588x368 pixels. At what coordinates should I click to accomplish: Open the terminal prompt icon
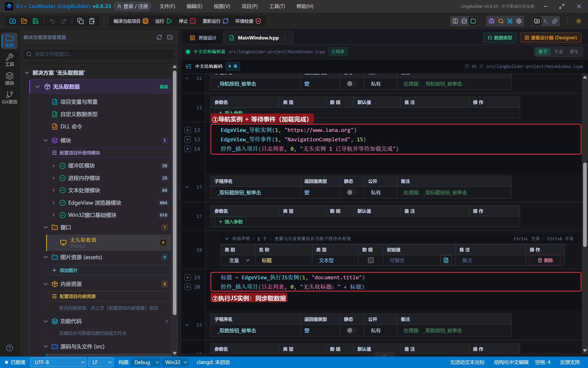click(x=546, y=21)
